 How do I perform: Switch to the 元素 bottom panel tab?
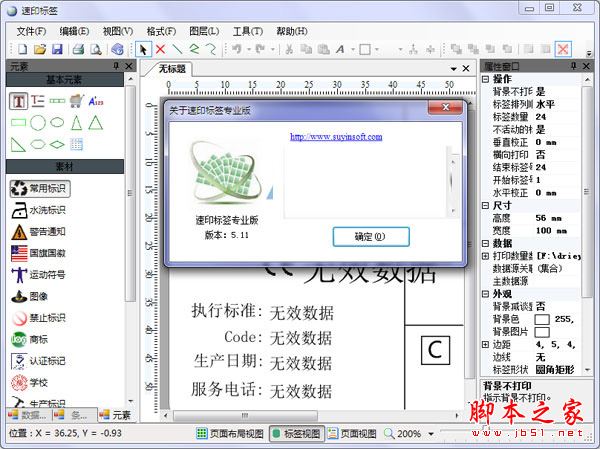click(x=115, y=415)
